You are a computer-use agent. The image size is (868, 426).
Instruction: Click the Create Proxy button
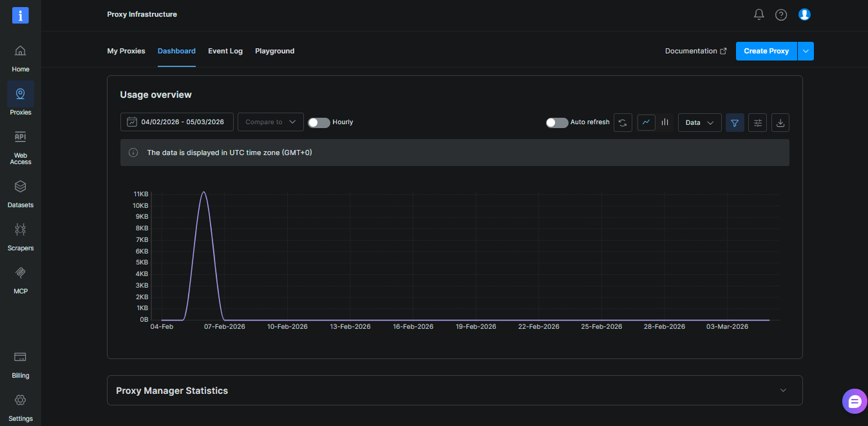[766, 51]
